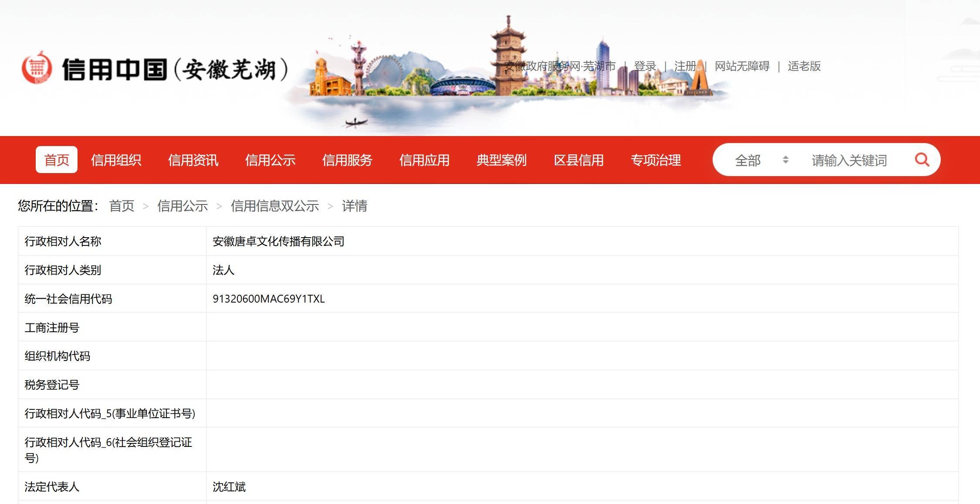Switch to 适老版 senior-friendly version
Image resolution: width=980 pixels, height=504 pixels.
pos(804,66)
